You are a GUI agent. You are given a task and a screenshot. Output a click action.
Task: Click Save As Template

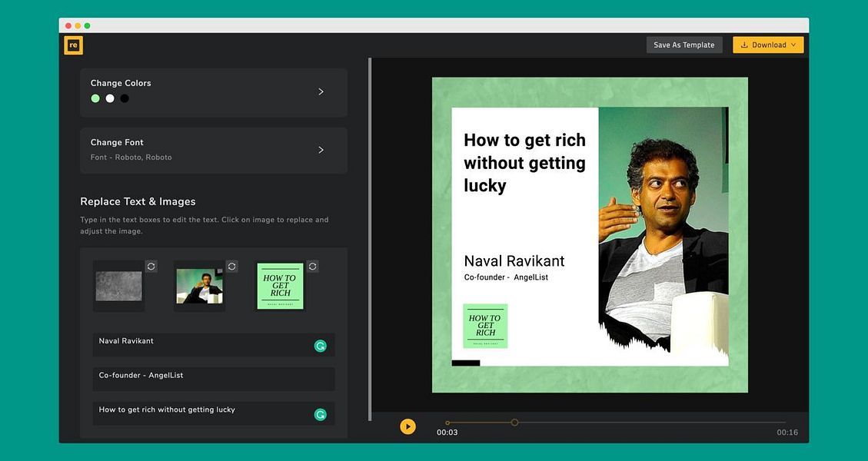683,45
